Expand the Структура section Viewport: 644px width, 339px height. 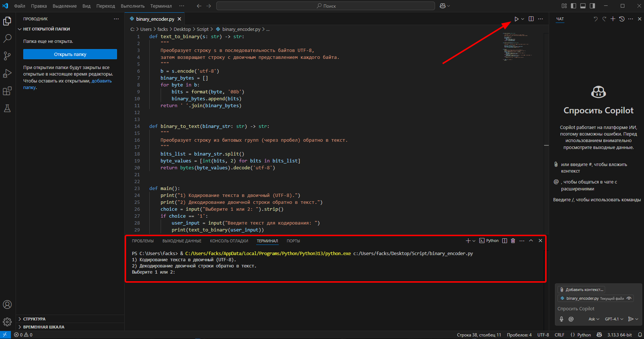pos(34,319)
